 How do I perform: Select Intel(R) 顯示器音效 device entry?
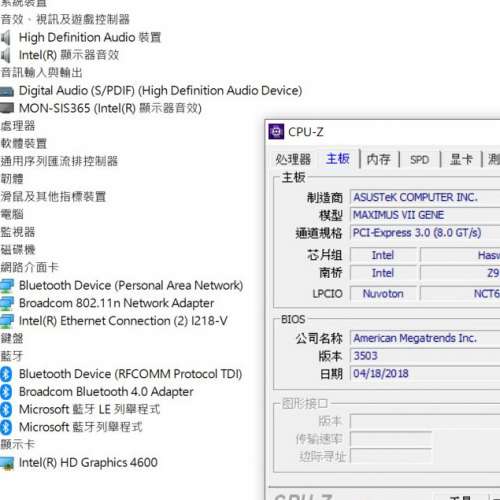(69, 55)
